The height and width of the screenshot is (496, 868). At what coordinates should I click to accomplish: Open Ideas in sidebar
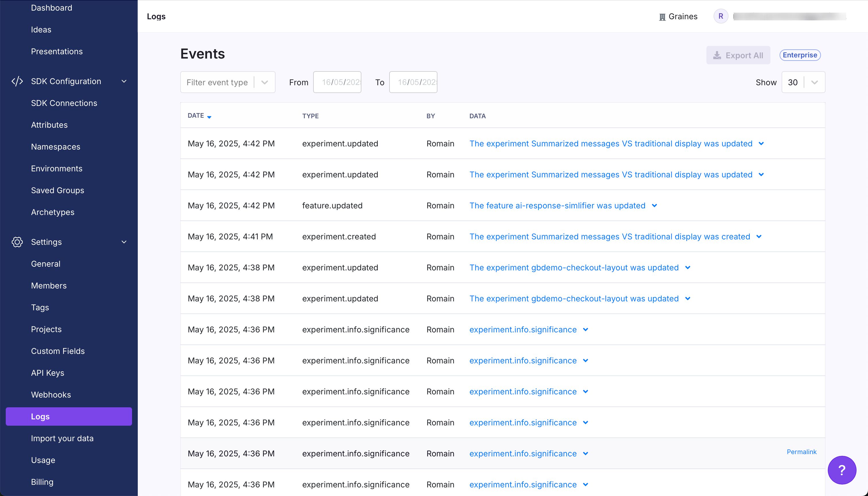point(41,30)
